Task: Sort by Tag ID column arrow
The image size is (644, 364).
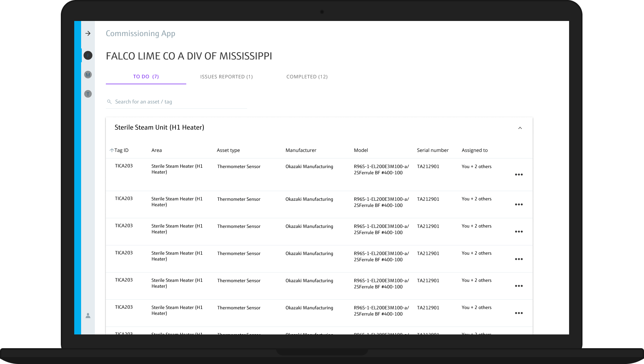Action: coord(112,150)
